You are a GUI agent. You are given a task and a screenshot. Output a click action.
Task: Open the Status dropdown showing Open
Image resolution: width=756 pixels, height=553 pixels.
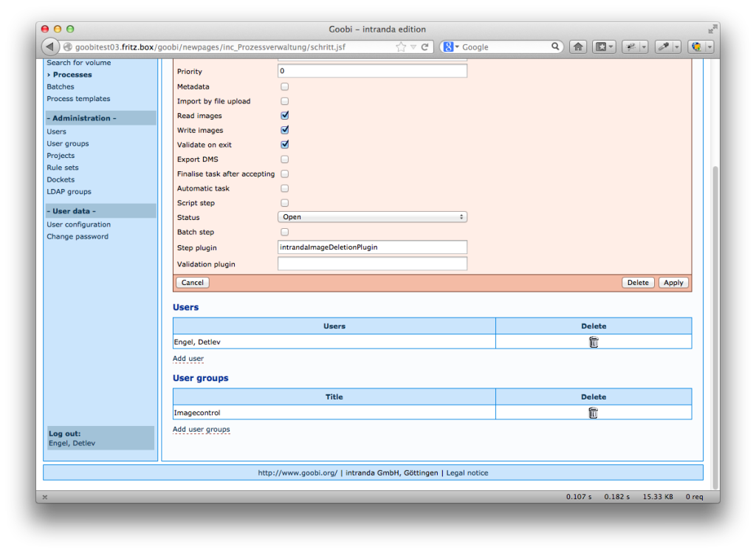[x=372, y=217]
